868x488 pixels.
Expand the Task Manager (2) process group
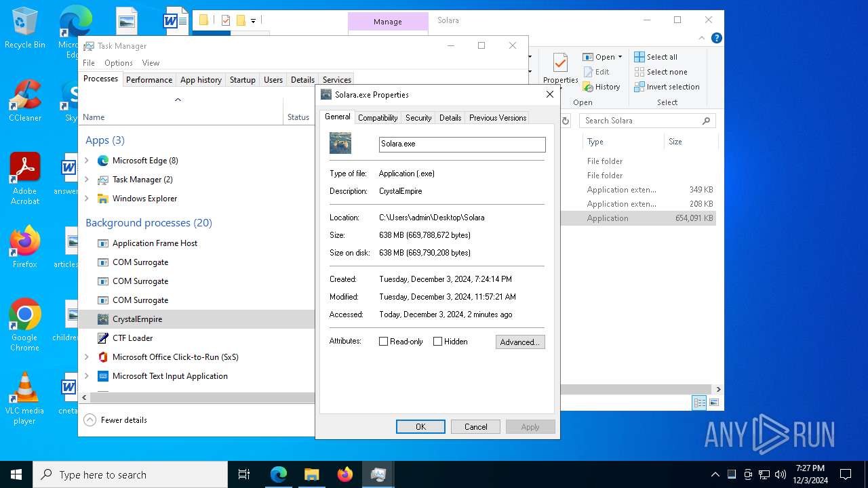pyautogui.click(x=87, y=180)
